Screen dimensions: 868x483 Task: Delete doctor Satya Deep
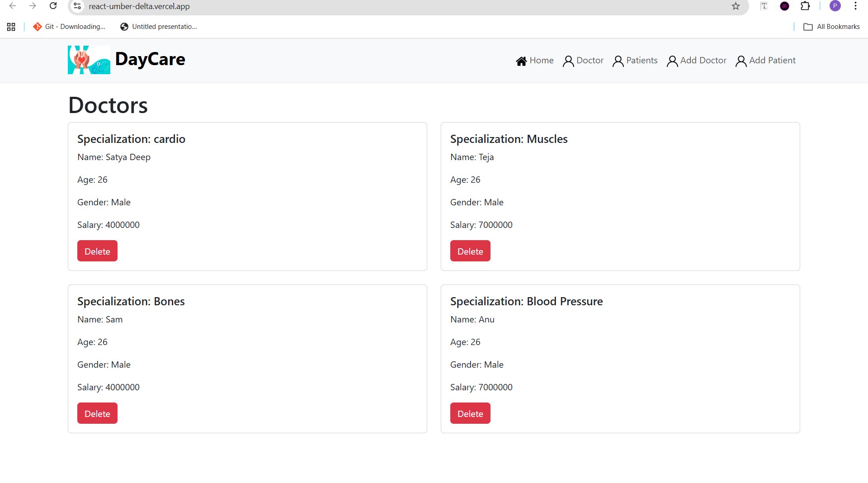[x=97, y=251]
